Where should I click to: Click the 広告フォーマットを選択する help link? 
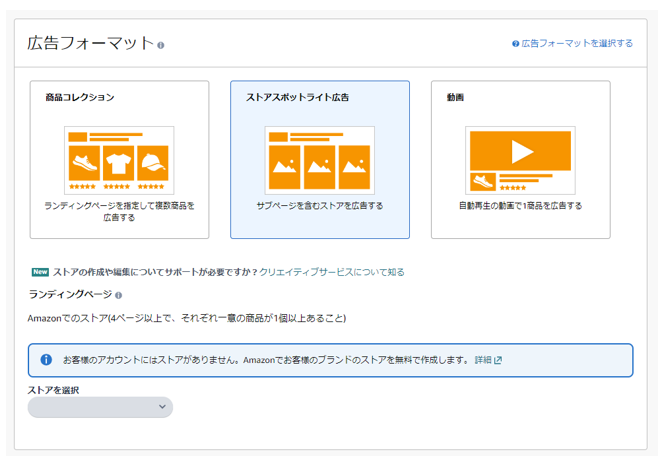(x=577, y=43)
